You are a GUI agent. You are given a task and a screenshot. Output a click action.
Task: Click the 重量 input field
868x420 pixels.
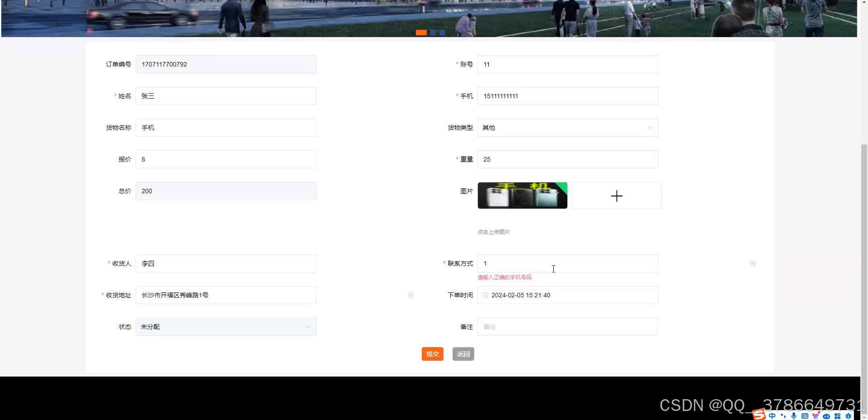click(568, 159)
